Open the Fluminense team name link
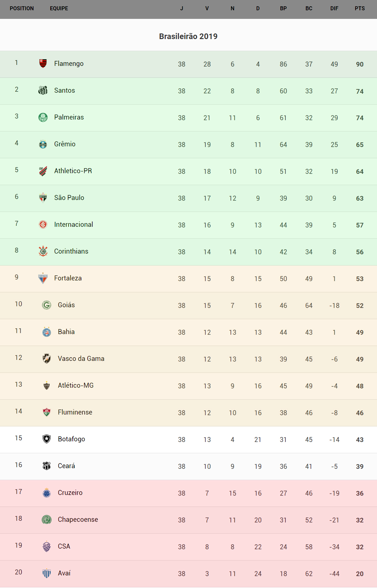The height and width of the screenshot is (588, 377). (x=75, y=412)
